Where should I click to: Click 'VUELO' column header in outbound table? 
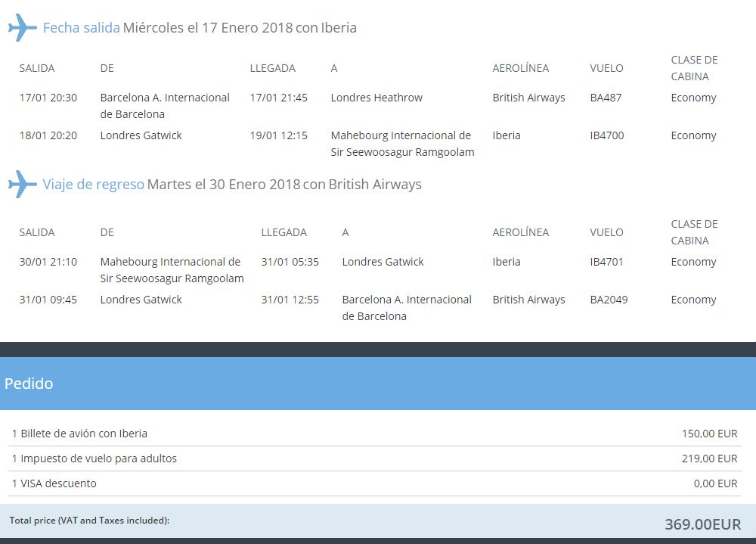606,69
